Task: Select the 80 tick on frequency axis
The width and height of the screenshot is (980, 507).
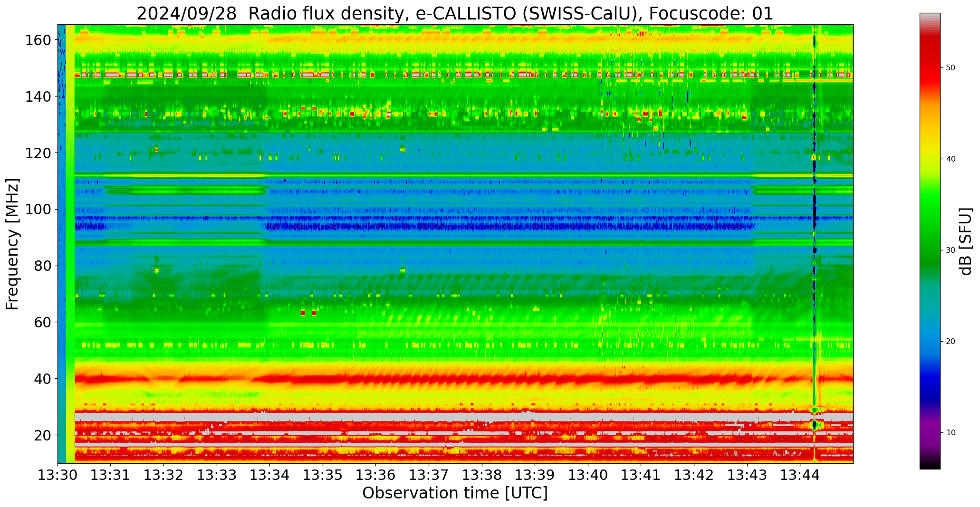Action: pyautogui.click(x=42, y=266)
